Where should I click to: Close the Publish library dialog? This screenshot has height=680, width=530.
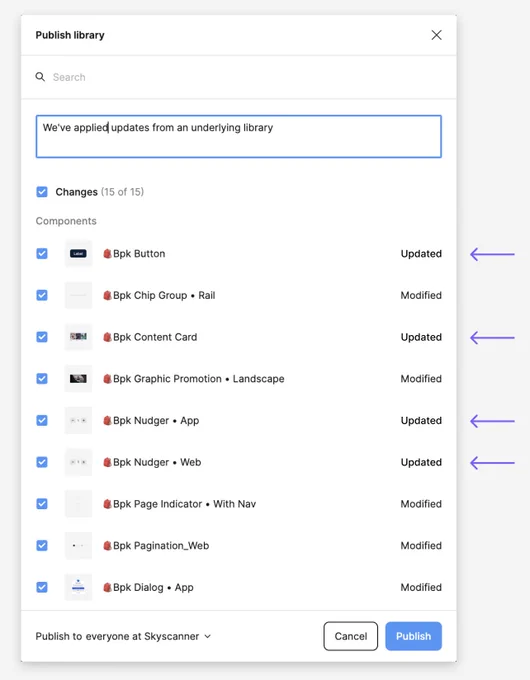[x=436, y=35]
